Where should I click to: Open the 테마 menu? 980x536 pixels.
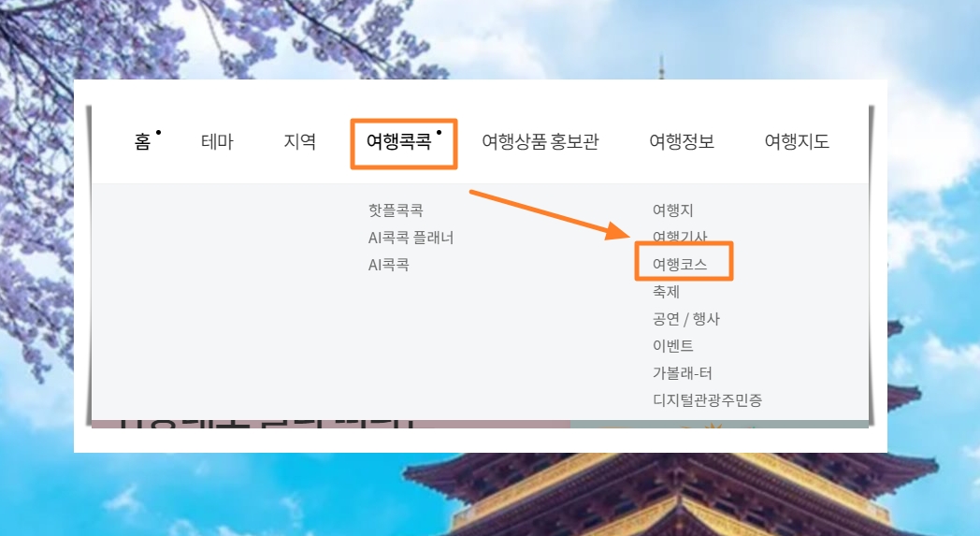217,142
